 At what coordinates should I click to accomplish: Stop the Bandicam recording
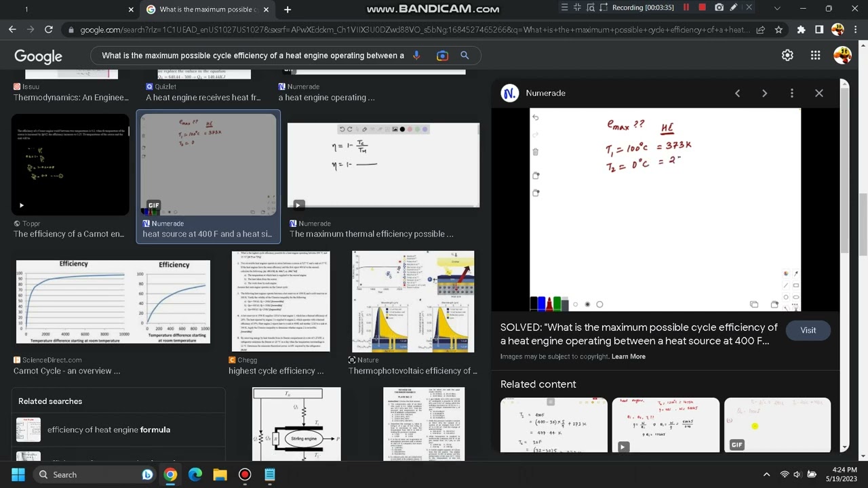[x=703, y=7]
